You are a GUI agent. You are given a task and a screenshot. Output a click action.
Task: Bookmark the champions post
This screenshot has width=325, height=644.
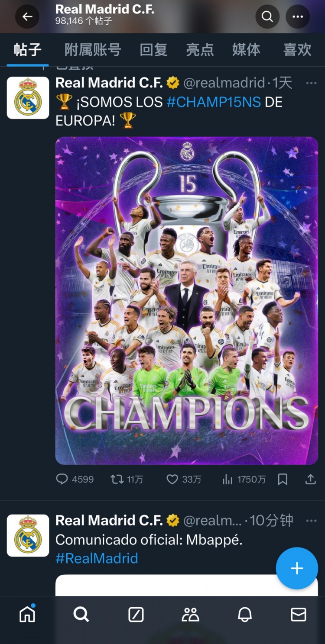(283, 479)
